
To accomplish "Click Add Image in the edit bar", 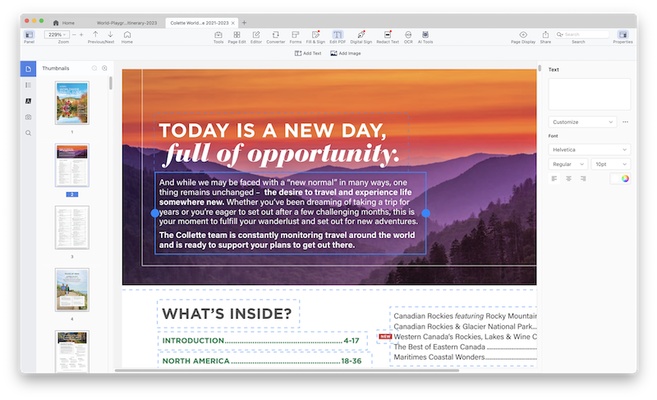I will point(346,53).
